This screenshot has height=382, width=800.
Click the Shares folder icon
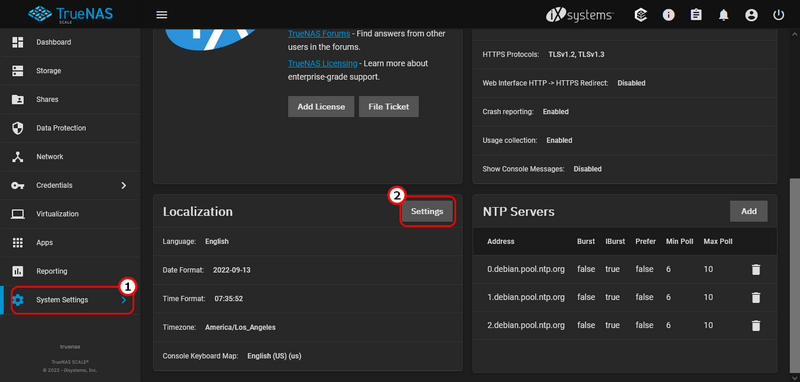(18, 99)
